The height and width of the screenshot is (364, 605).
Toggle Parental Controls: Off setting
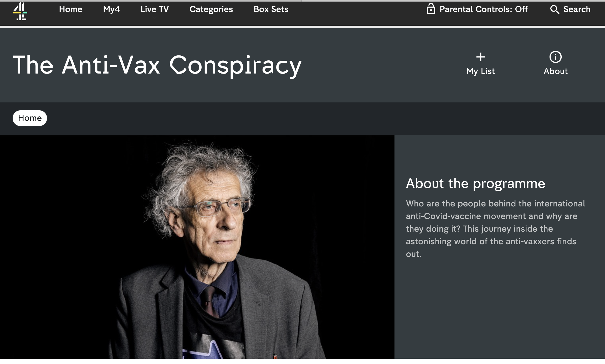pyautogui.click(x=477, y=9)
